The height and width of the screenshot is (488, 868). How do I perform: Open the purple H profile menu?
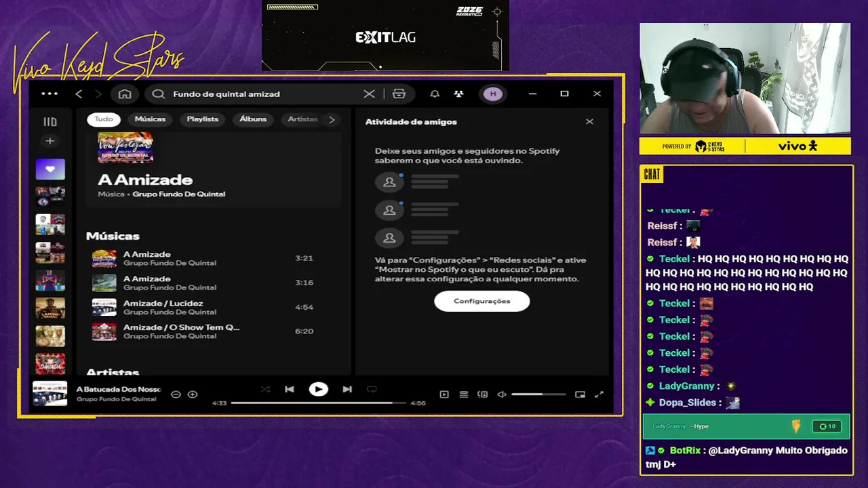click(493, 94)
